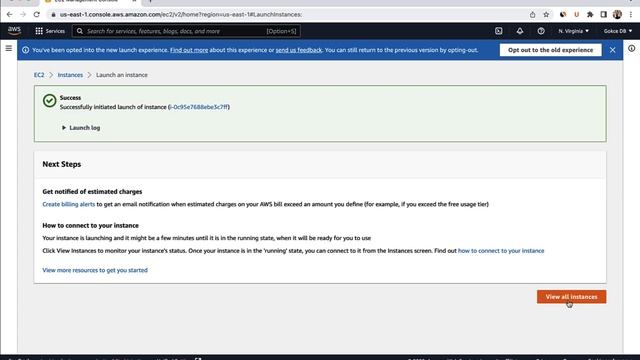Click the send us feedback link

(299, 50)
